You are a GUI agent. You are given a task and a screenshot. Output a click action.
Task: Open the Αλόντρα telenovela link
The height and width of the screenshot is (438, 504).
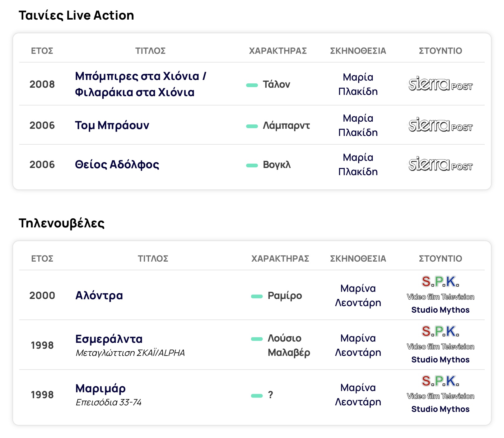[x=99, y=296]
